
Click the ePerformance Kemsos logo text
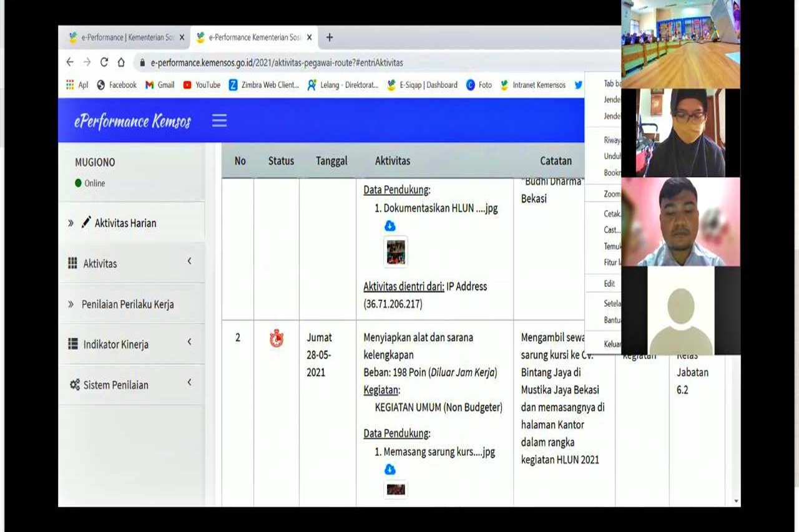coord(132,120)
